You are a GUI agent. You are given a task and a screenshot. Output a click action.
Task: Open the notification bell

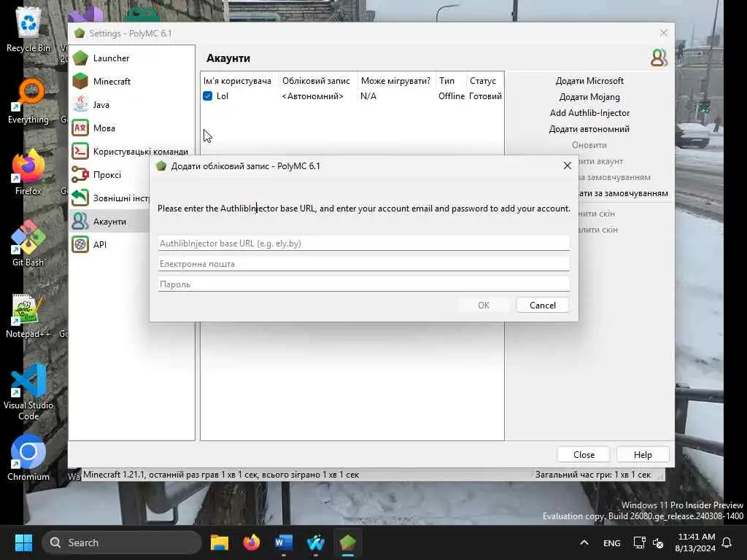click(727, 542)
